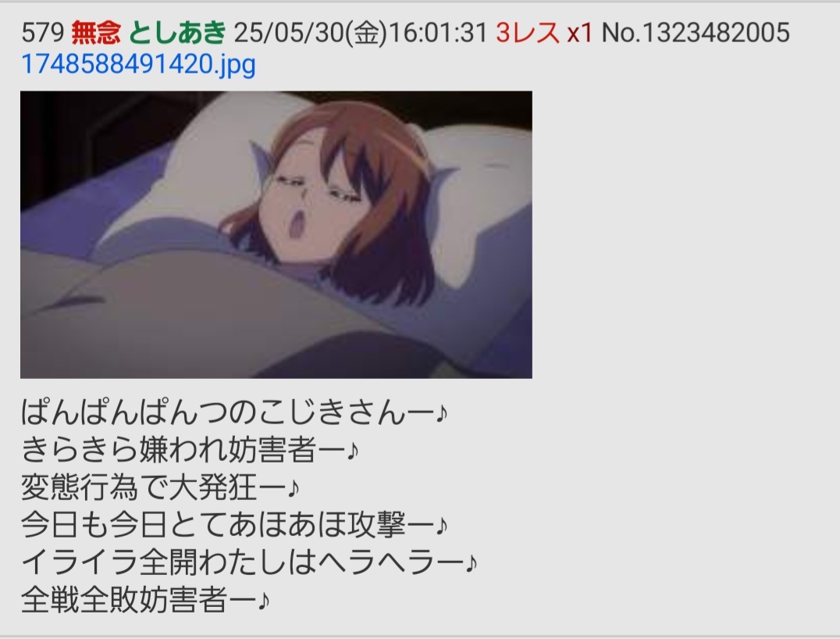840x639 pixels.
Task: Open the red 3レス reply count
Action: (527, 32)
